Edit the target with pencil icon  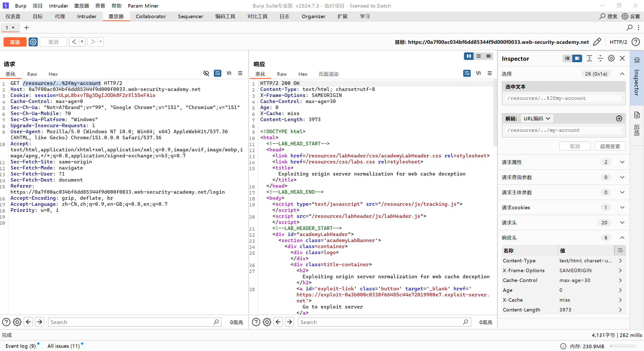point(597,42)
